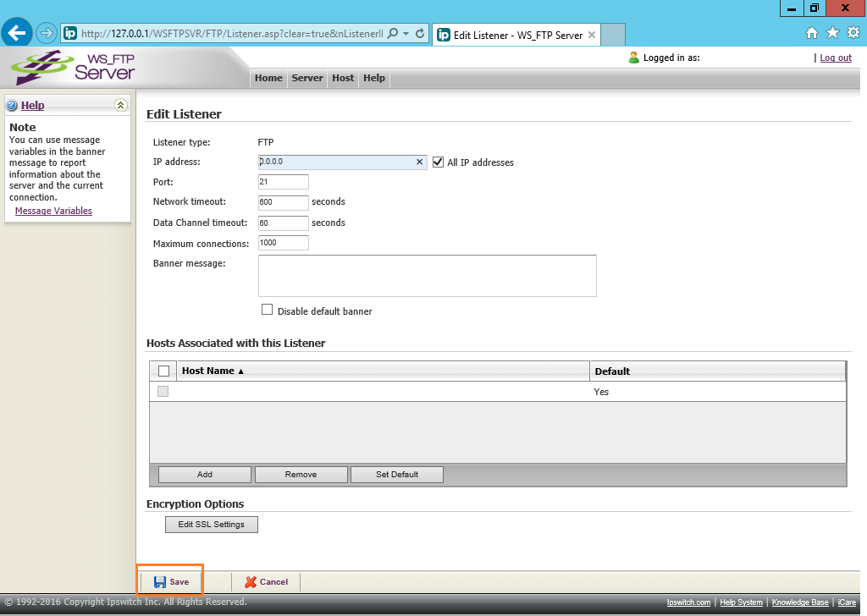Click inside the Banner message box
The image size is (867, 616).
tap(428, 276)
